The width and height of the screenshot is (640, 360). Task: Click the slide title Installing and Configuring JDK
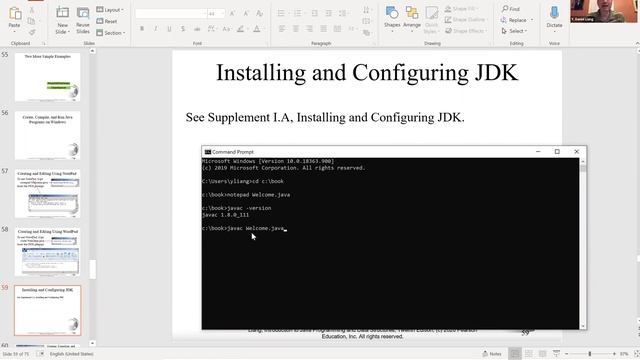point(367,73)
